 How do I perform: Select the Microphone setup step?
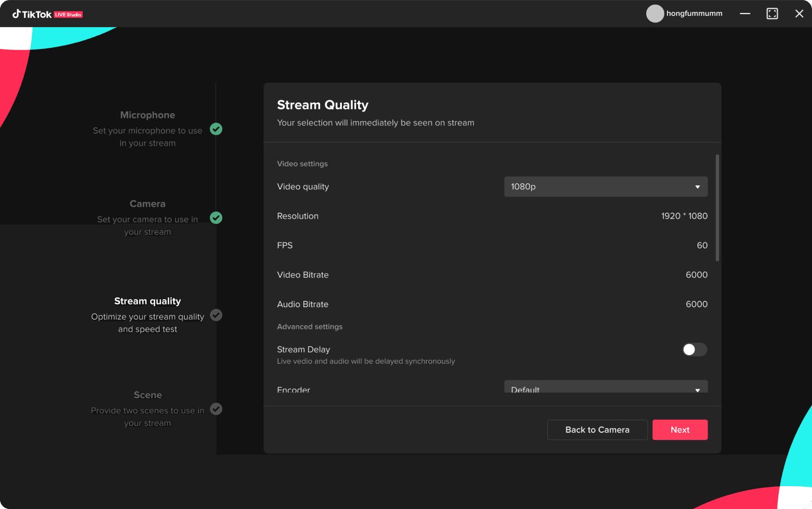pos(147,115)
